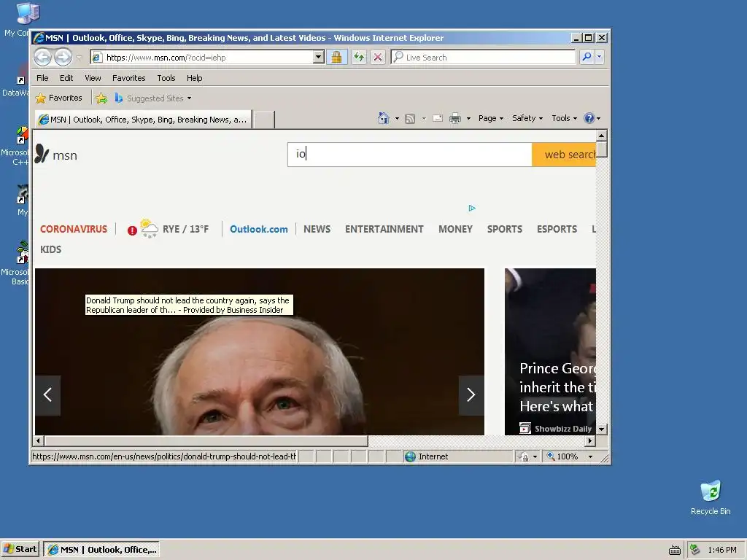Click the vertical scrollbar up arrow
This screenshot has width=747, height=560.
(x=602, y=136)
